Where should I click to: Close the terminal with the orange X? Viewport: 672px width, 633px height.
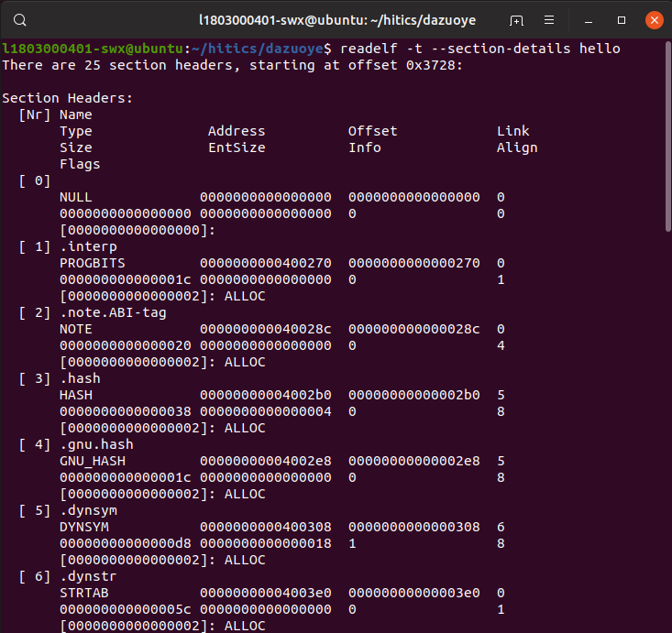pos(654,20)
